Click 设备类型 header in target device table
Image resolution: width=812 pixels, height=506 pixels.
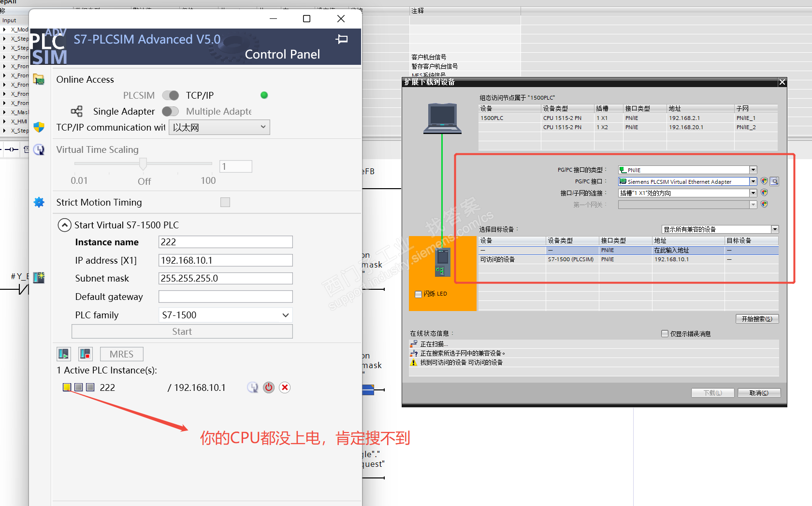coord(572,240)
